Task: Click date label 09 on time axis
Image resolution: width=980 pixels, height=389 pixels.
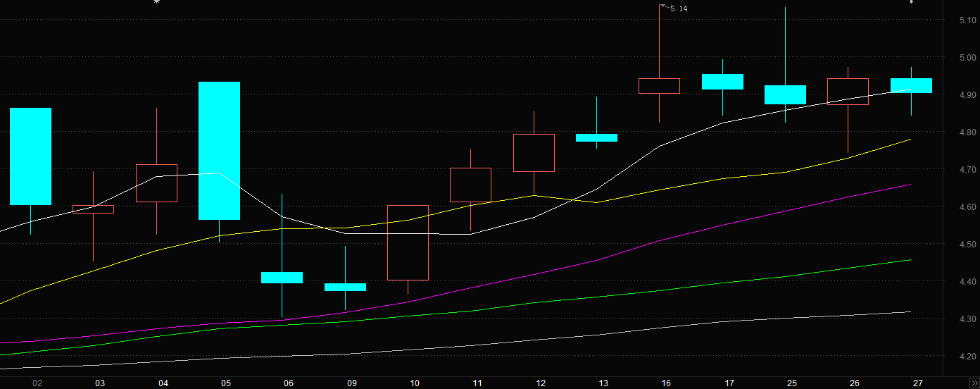Action: 352,383
